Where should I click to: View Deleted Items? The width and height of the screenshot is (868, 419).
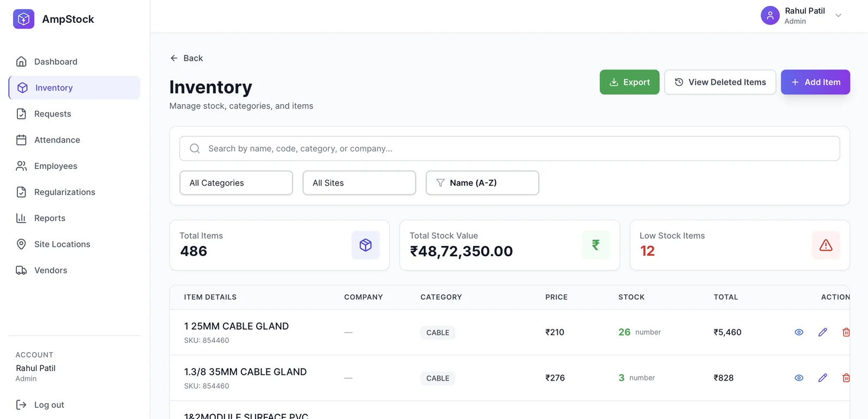pyautogui.click(x=720, y=82)
